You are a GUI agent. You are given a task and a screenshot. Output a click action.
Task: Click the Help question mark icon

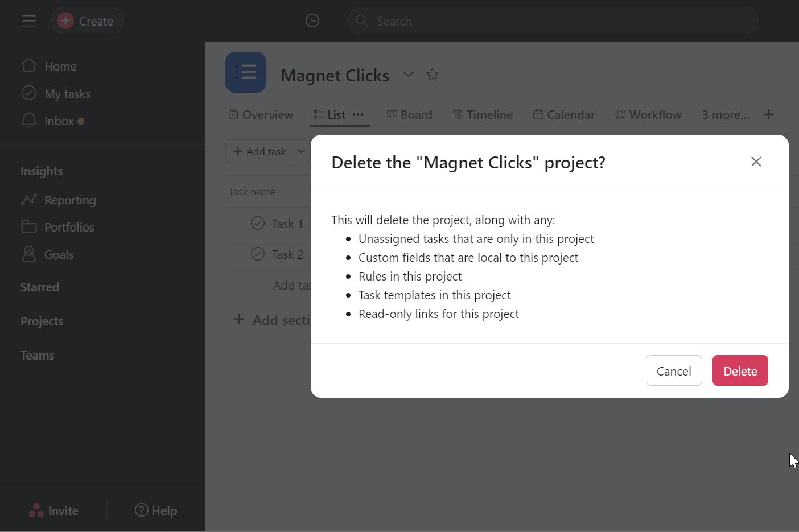tap(141, 510)
